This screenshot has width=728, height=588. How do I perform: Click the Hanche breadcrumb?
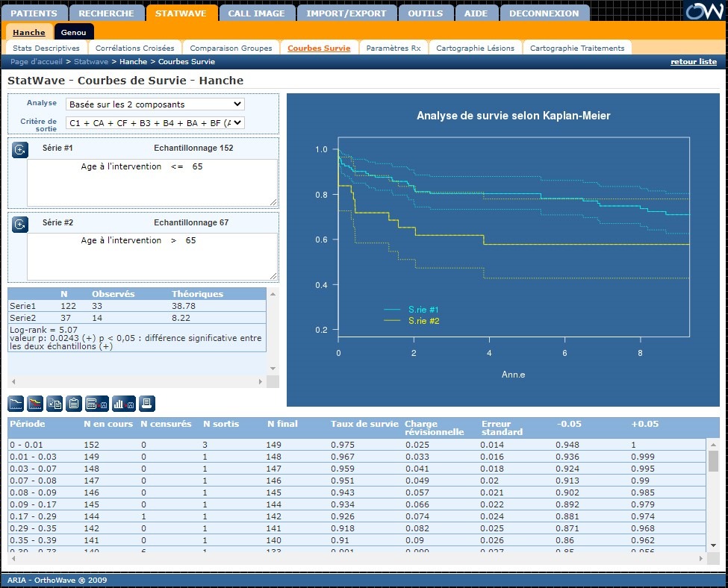(x=133, y=62)
